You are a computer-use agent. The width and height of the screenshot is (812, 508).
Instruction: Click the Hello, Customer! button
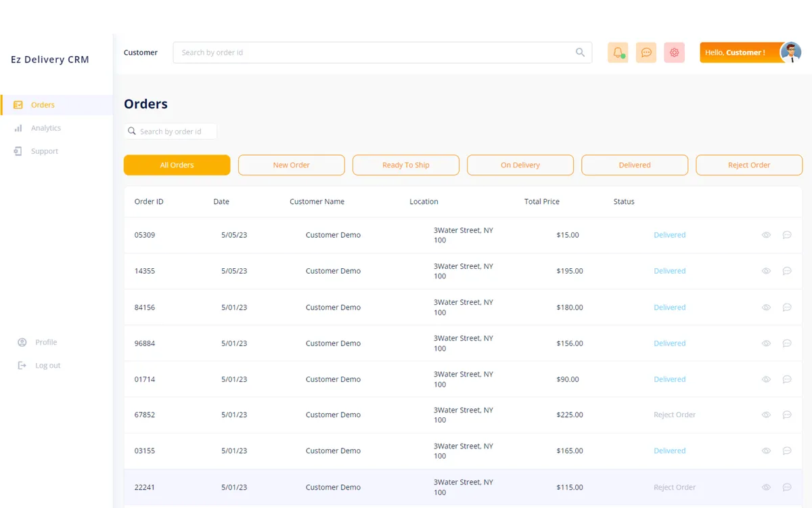pos(741,52)
